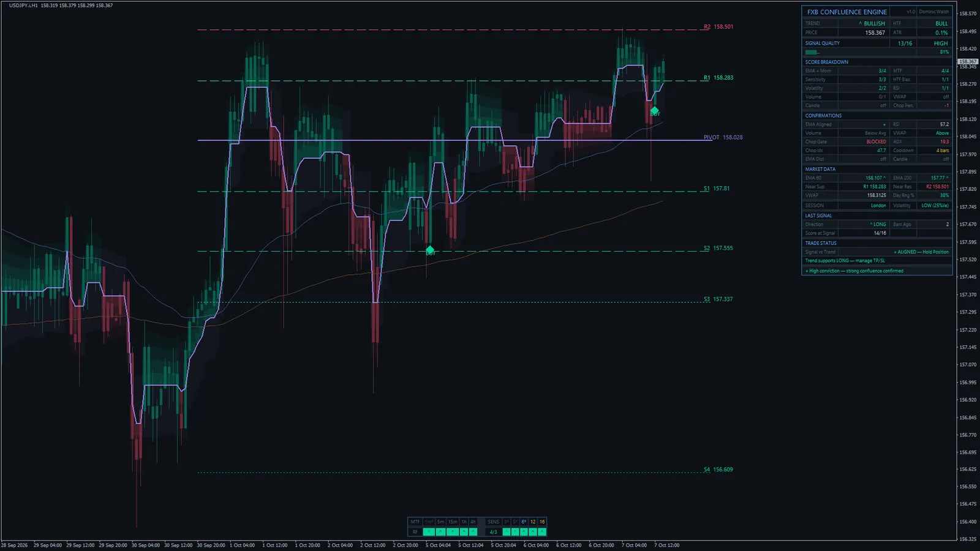980x551 pixels.
Task: Click the green arrow cell under 5m
Action: coord(440,531)
